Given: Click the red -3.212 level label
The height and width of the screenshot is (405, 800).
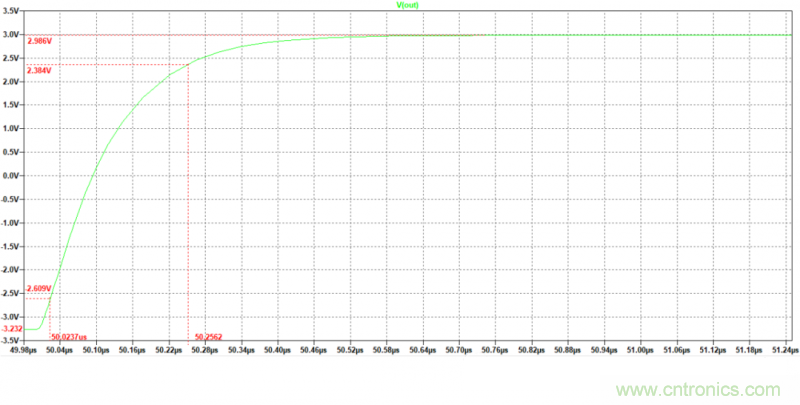Looking at the screenshot, I should click(x=13, y=328).
